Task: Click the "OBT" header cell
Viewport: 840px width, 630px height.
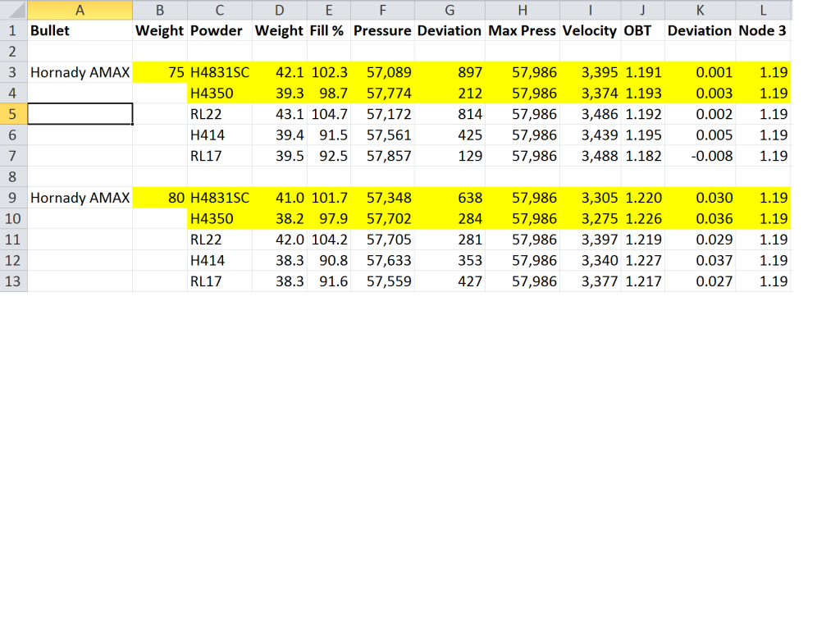Action: [643, 30]
